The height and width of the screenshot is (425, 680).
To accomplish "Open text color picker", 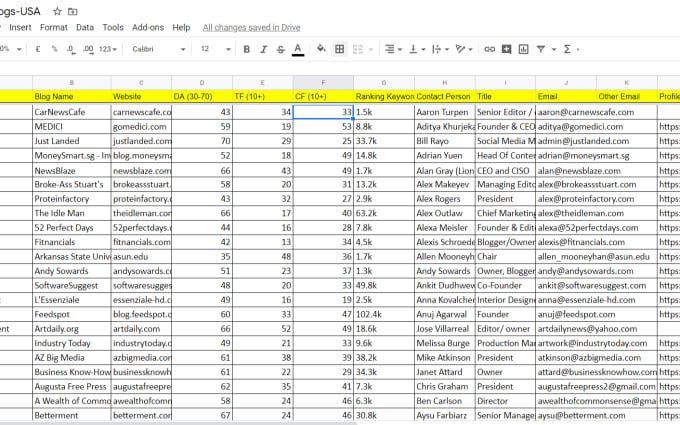I will point(298,49).
